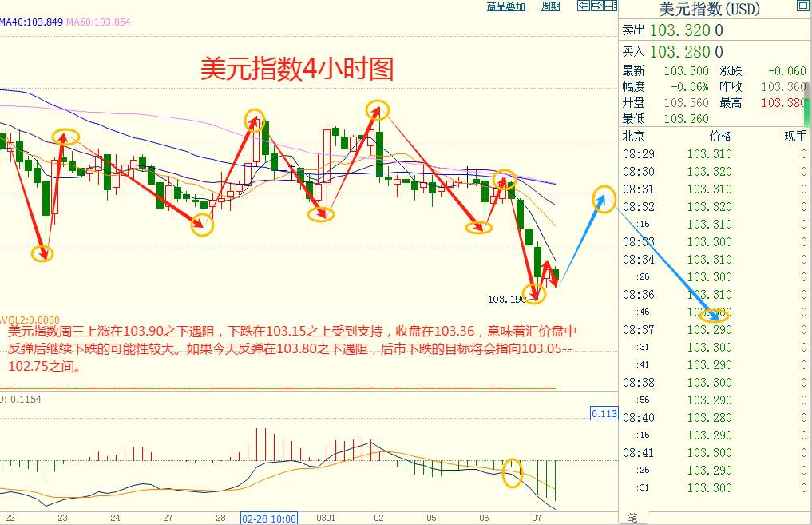Click the 卖出 price 103.320
This screenshot has width=812, height=525.
click(x=680, y=30)
